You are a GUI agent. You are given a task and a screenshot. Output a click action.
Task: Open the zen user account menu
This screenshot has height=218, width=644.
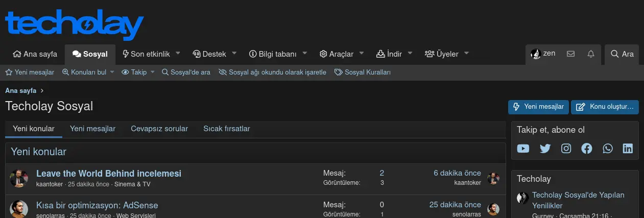click(x=543, y=54)
